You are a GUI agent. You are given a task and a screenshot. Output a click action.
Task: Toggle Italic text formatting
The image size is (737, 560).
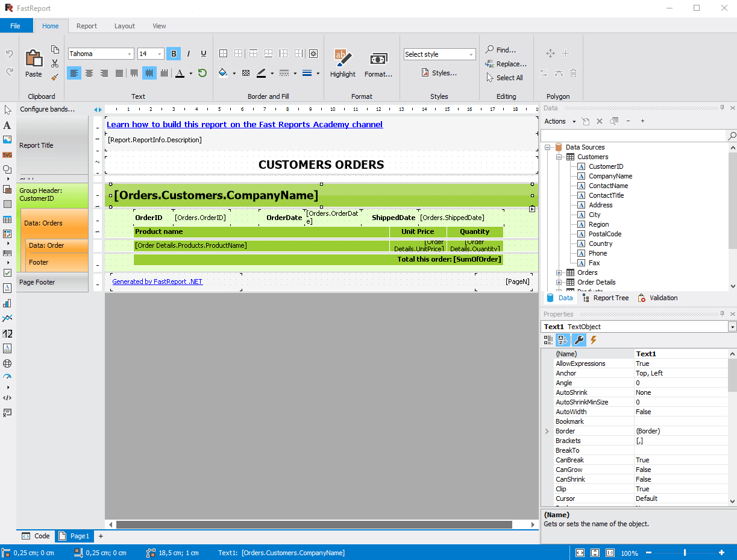click(x=189, y=54)
